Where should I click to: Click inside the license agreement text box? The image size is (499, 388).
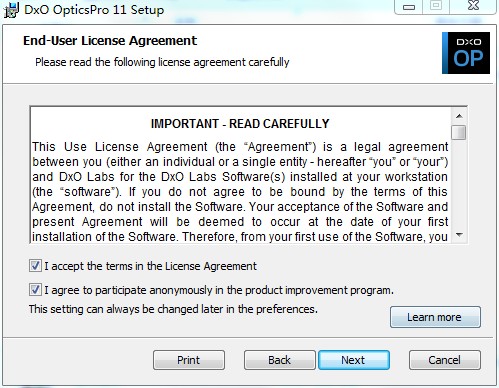pos(240,175)
